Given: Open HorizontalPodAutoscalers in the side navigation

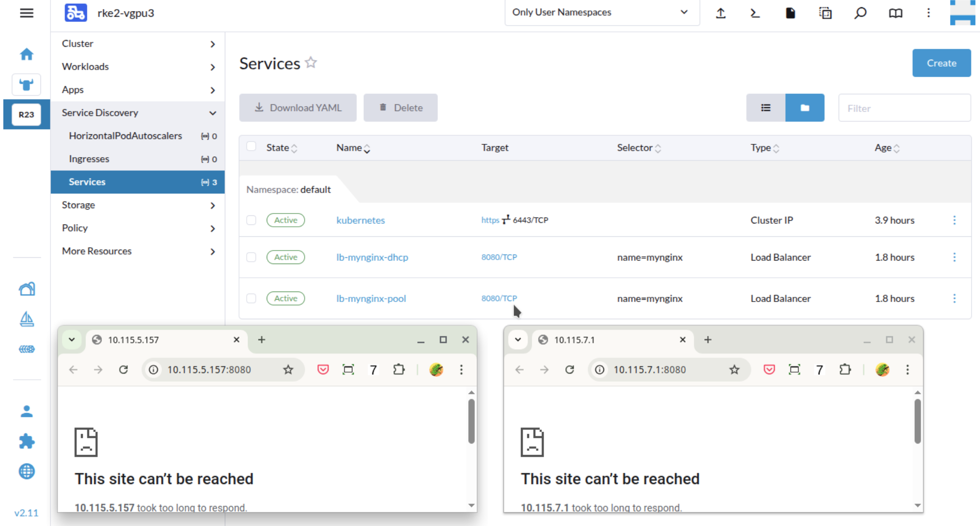Looking at the screenshot, I should (125, 136).
